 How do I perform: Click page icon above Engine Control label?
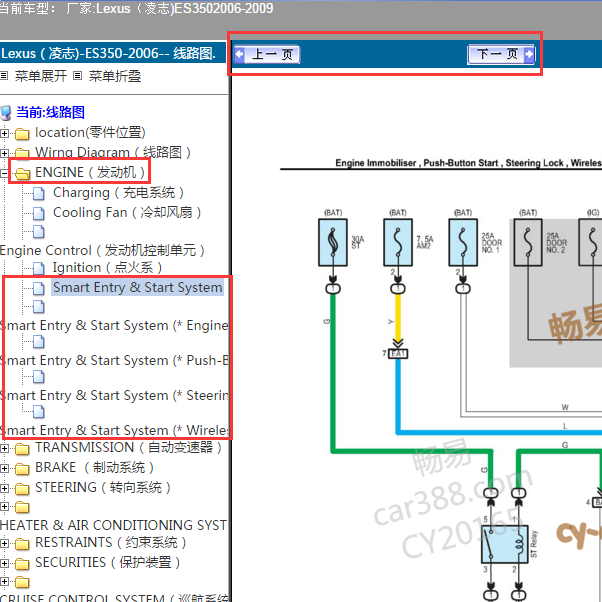click(38, 232)
